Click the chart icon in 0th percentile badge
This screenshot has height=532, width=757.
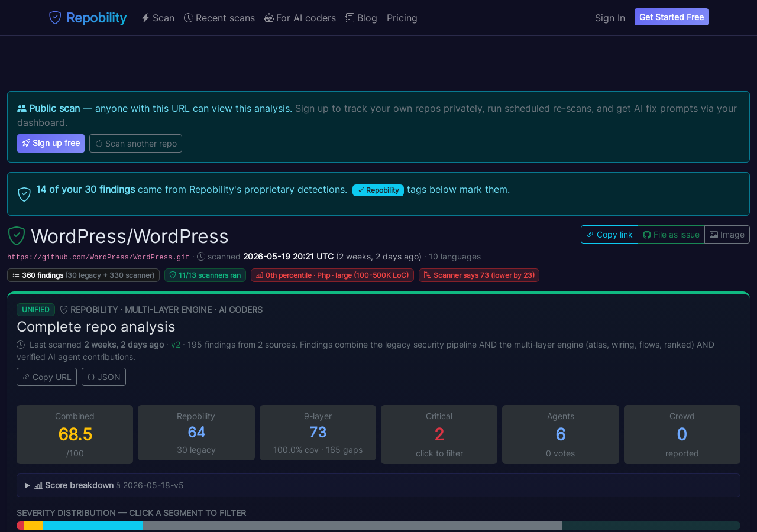pos(260,275)
